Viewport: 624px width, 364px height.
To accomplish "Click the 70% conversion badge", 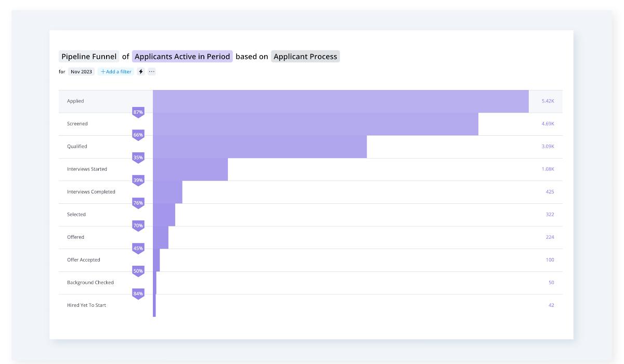I will tap(138, 226).
